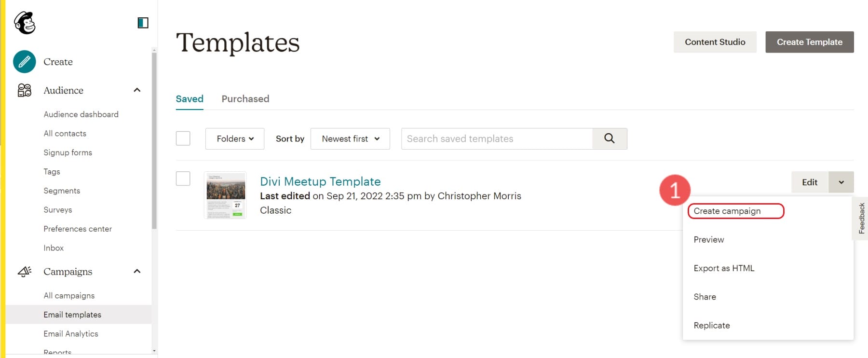Open Create using the pencil icon
The image size is (868, 358).
pos(24,62)
